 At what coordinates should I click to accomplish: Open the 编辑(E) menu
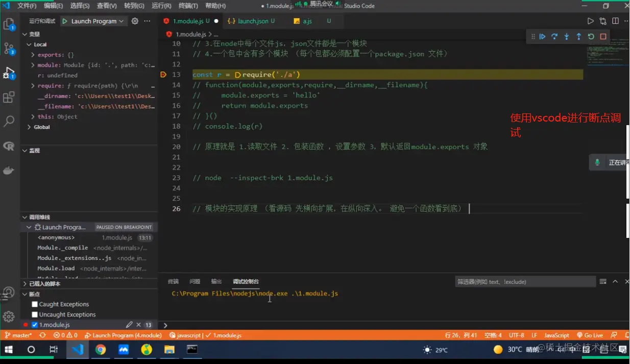coord(54,6)
